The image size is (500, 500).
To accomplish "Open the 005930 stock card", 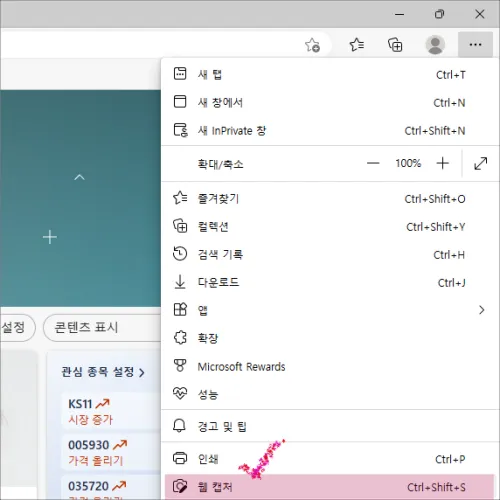I will (111, 452).
